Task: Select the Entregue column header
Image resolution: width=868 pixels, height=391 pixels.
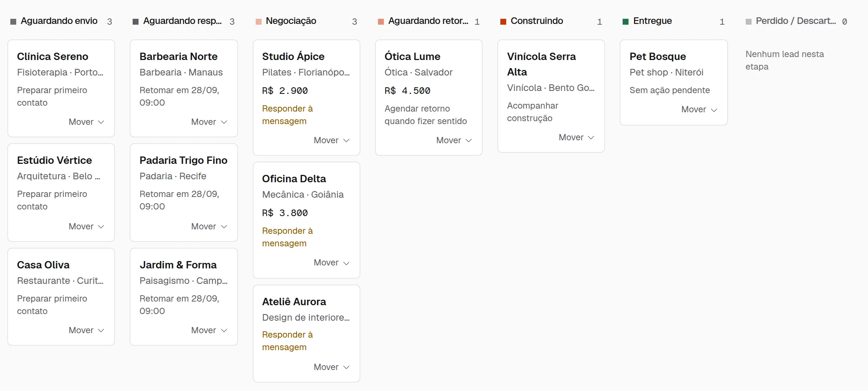Action: [652, 21]
